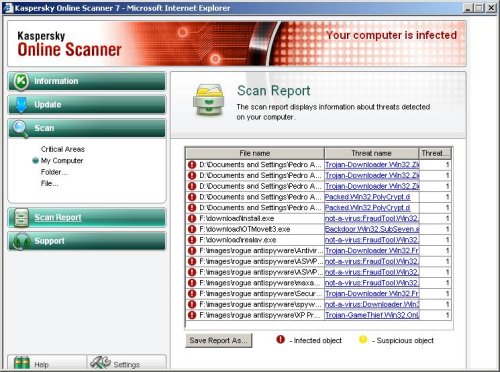
Task: Sort by File name column header
Action: [x=255, y=153]
